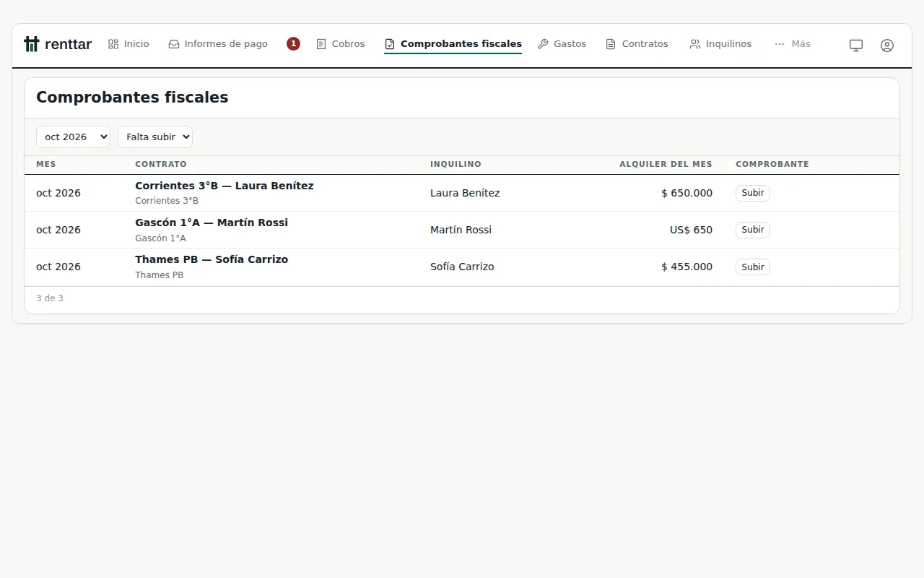Click Subir for Sofía Carrizo
Screen dimensions: 924x578
pos(753,267)
